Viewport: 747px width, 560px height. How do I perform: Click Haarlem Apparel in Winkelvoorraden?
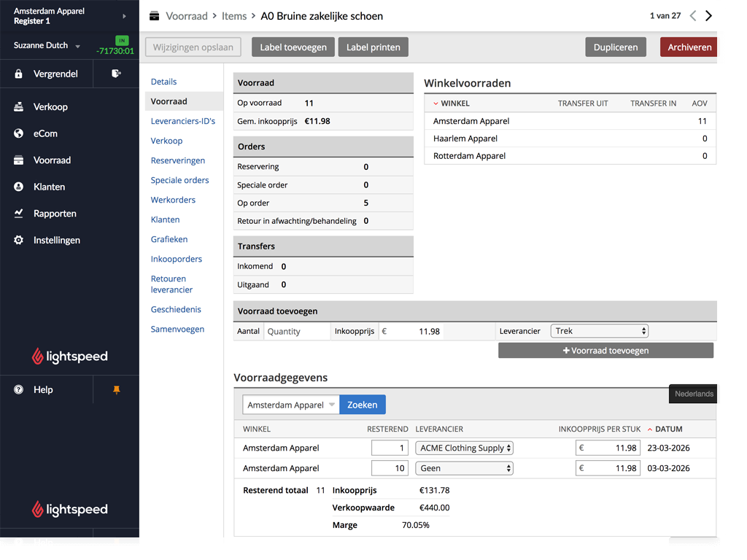pyautogui.click(x=465, y=139)
